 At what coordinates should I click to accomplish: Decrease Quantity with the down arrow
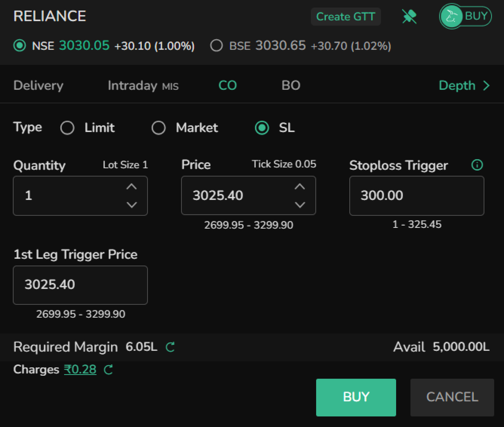click(132, 205)
